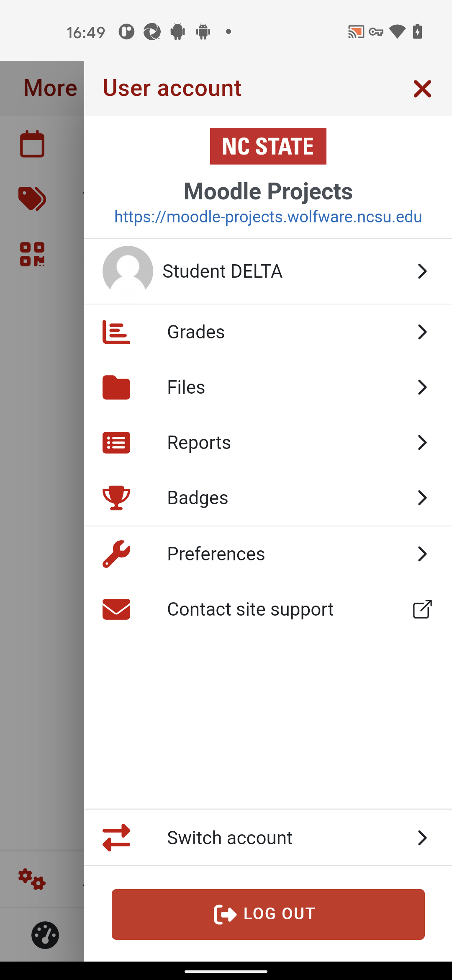This screenshot has width=452, height=980.
Task: Open the Reports menu item
Action: (x=268, y=443)
